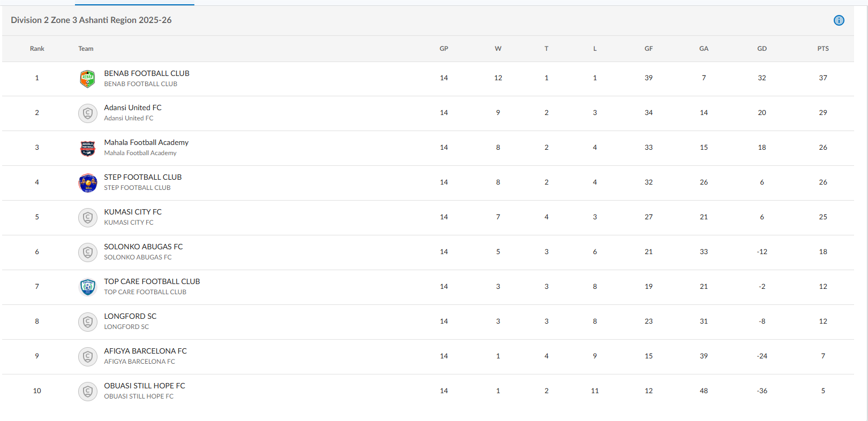Open BENAB FOOTBALL CLUB team page
The image size is (868, 421).
coord(146,73)
